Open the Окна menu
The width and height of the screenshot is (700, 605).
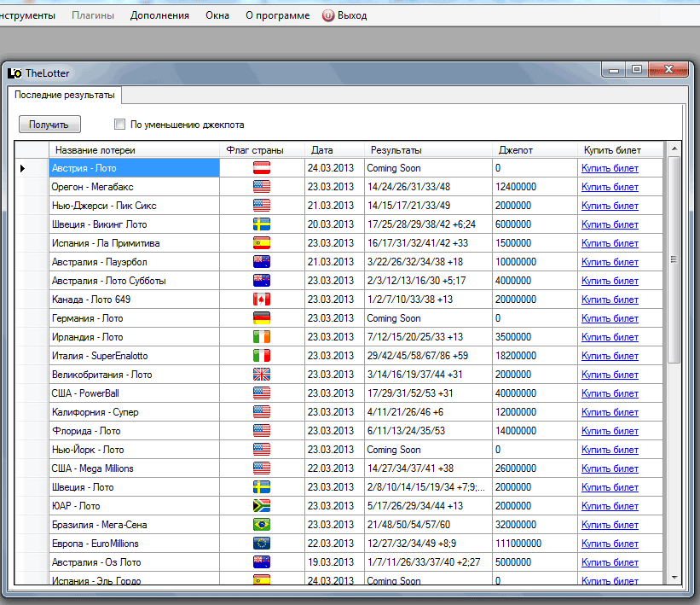pos(217,15)
